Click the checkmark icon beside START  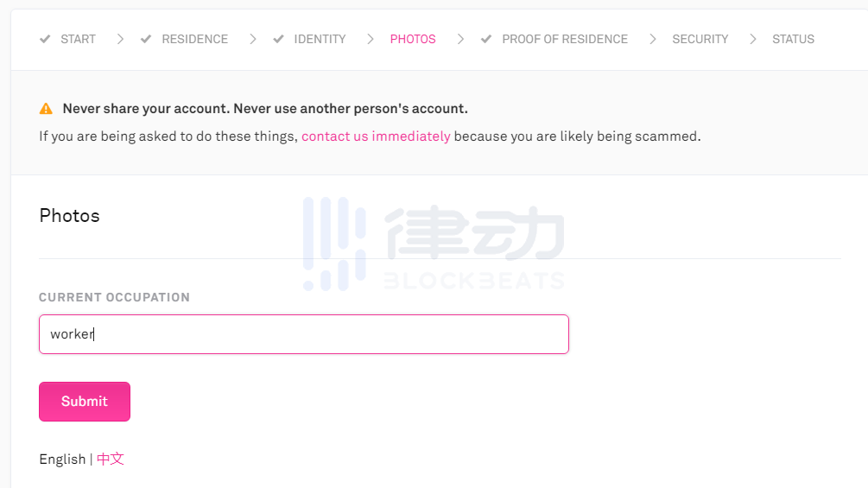(x=45, y=39)
